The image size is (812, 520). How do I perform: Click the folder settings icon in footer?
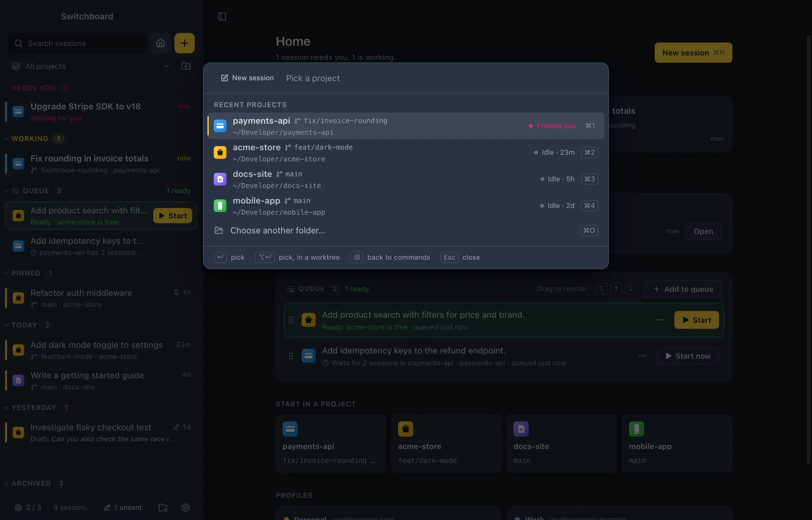coord(163,507)
